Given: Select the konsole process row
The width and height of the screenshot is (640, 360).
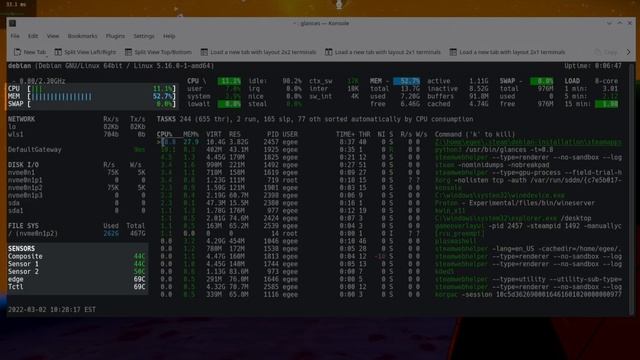Looking at the screenshot, I should pos(389,188).
